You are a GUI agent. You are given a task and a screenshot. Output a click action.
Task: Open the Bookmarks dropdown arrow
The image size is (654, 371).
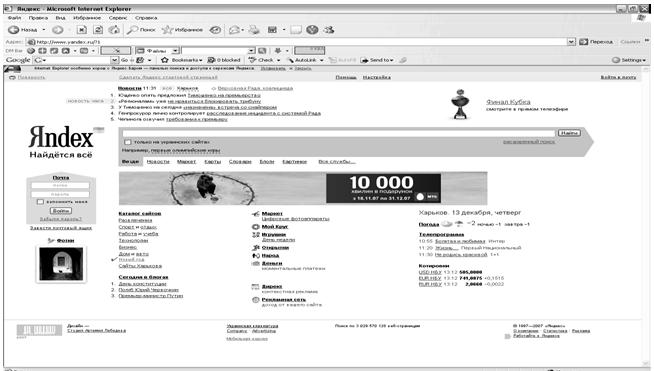click(201, 60)
